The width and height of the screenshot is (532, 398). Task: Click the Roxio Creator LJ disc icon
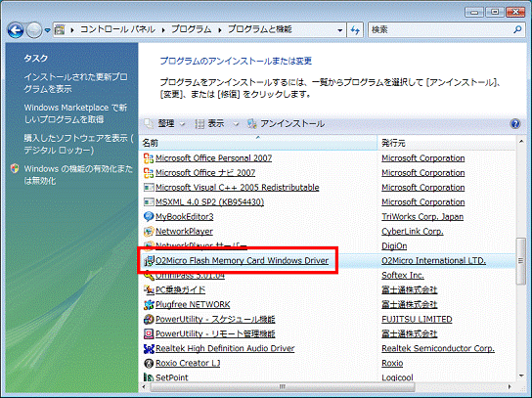(149, 363)
